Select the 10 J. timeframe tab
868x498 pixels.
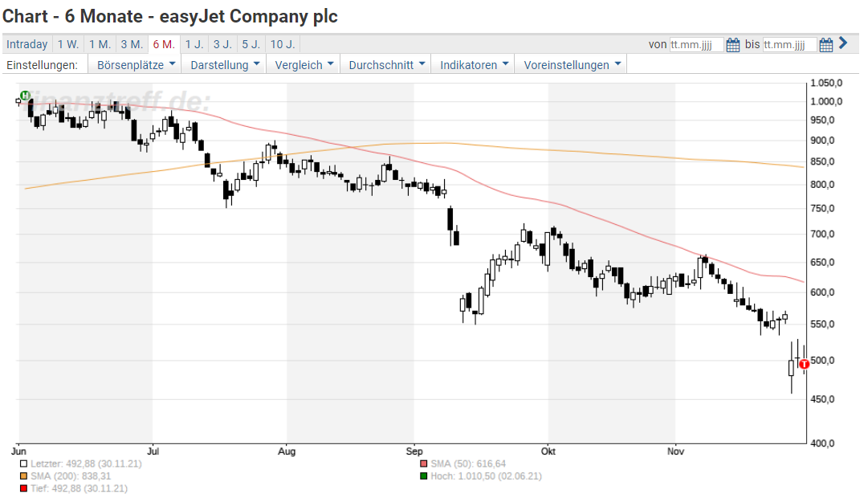pos(283,44)
